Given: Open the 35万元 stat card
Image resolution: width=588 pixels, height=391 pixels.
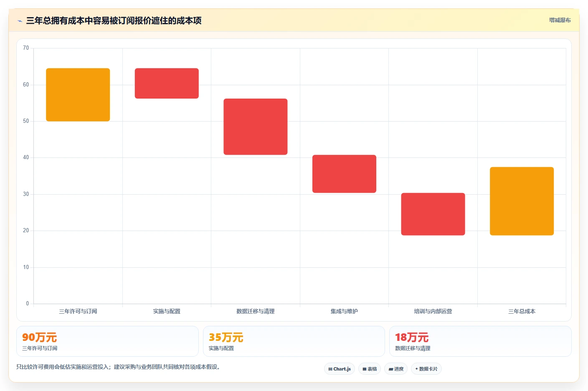Looking at the screenshot, I should coord(294,341).
